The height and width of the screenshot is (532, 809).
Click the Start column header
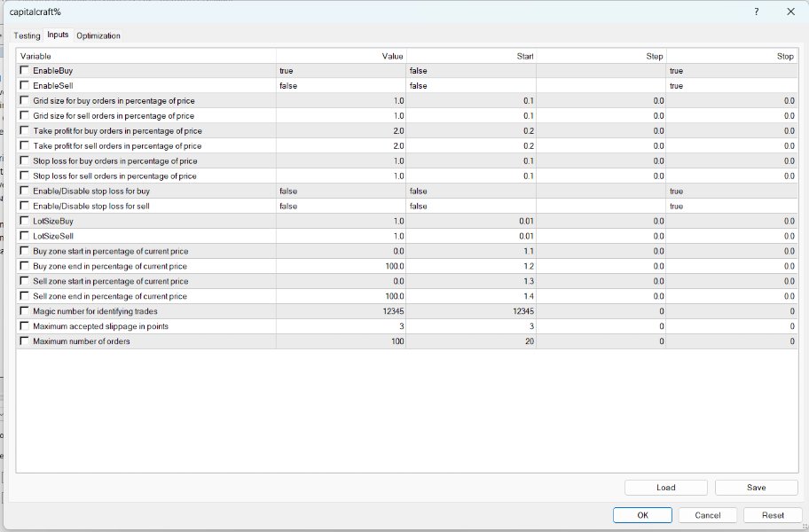click(471, 56)
